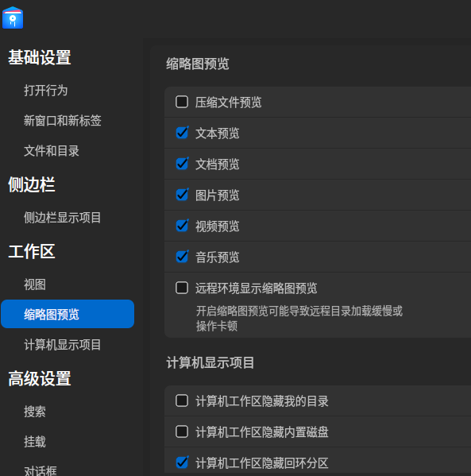Open 对话框 settings

(41, 470)
